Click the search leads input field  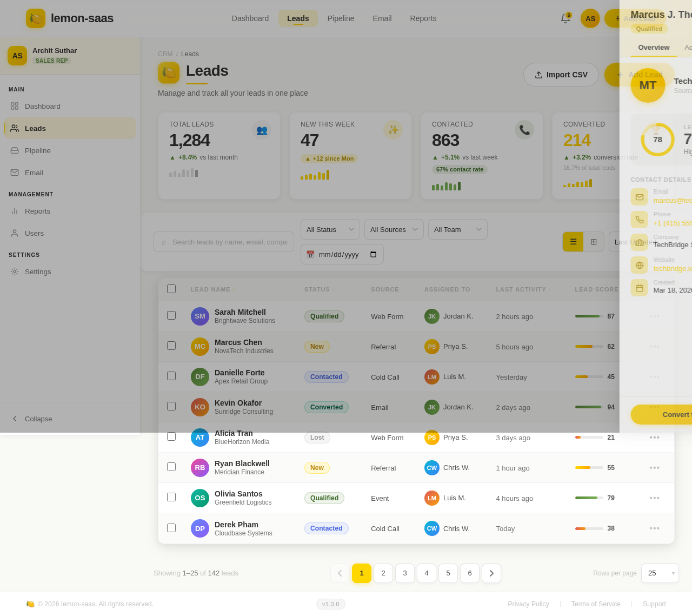(x=223, y=242)
